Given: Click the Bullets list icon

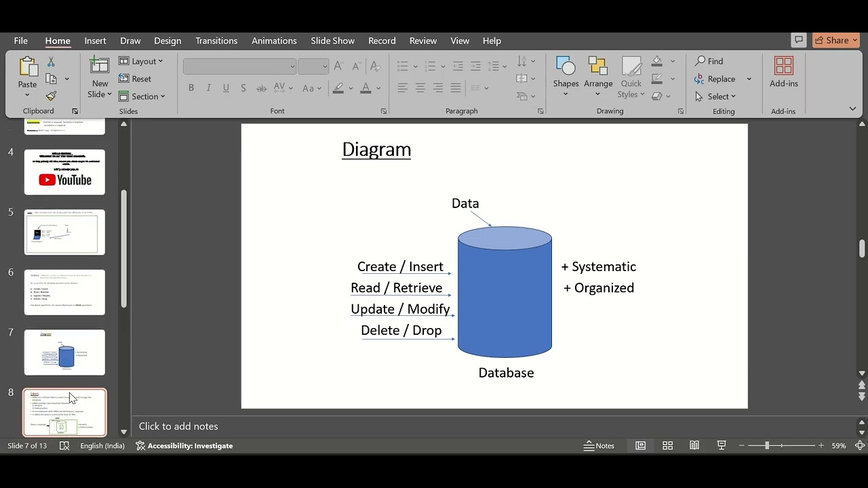Looking at the screenshot, I should point(403,66).
